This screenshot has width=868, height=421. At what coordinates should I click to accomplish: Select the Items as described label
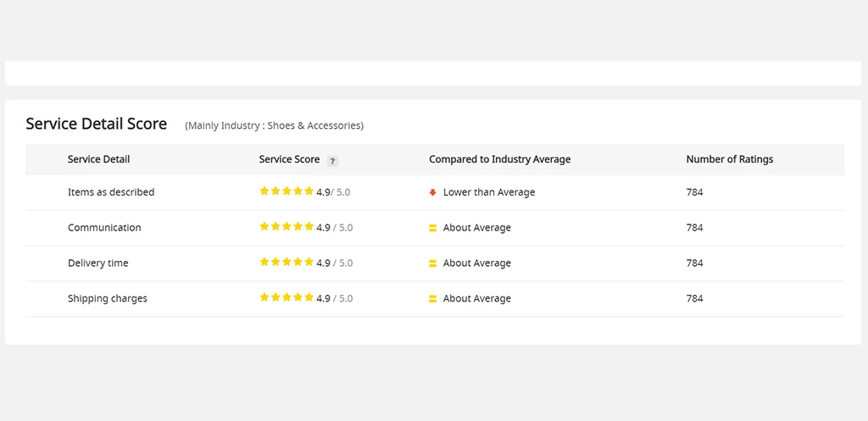point(111,192)
